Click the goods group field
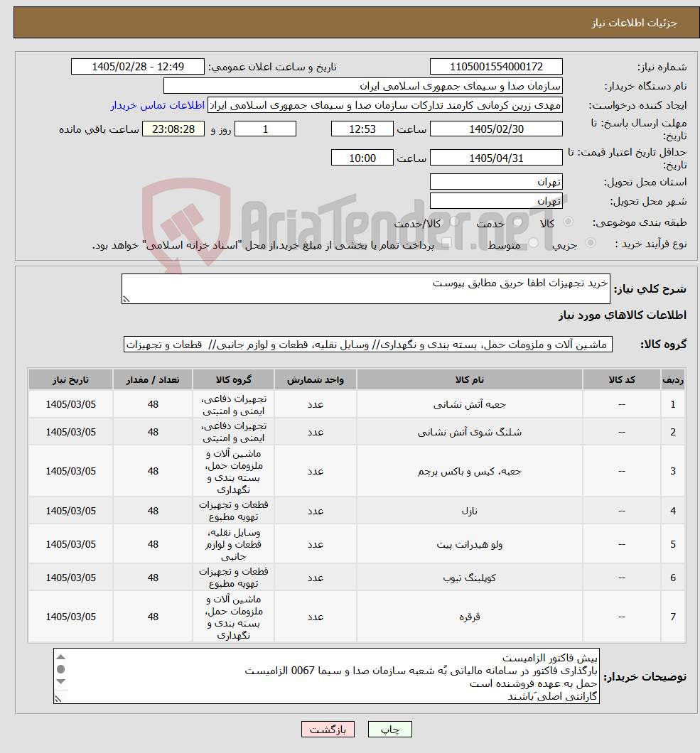This screenshot has height=753, width=700. (368, 345)
